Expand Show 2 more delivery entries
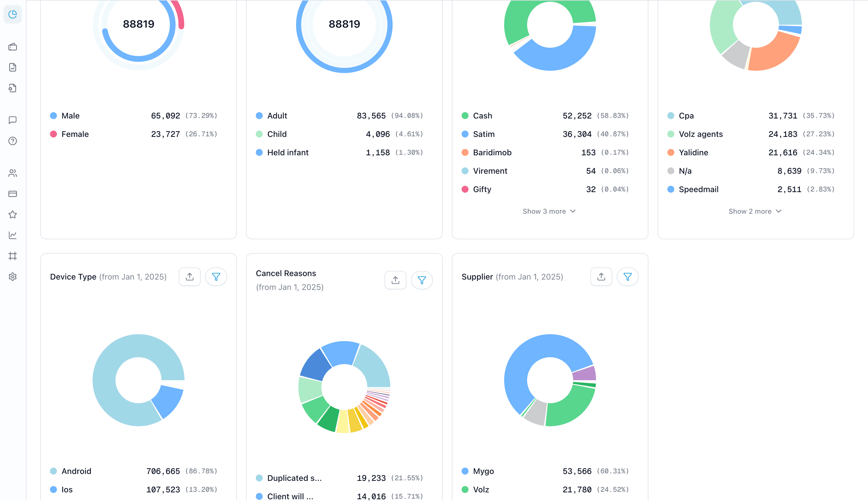 tap(755, 211)
